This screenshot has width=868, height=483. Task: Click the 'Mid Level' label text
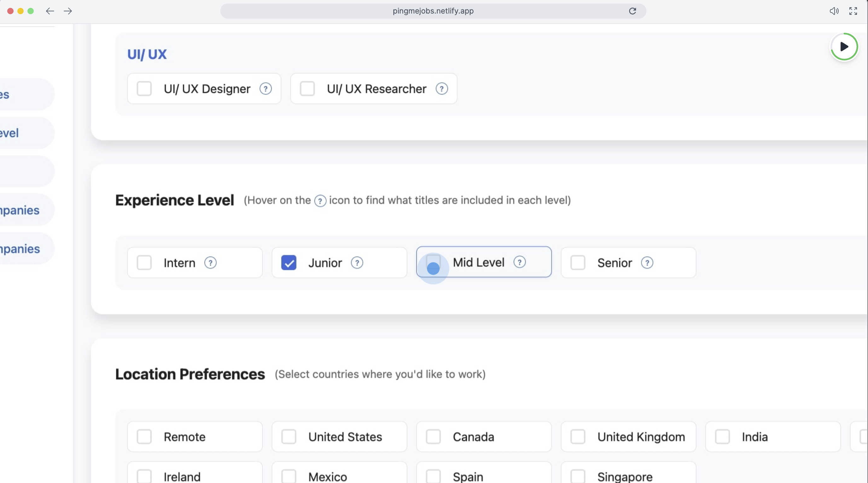pyautogui.click(x=478, y=262)
